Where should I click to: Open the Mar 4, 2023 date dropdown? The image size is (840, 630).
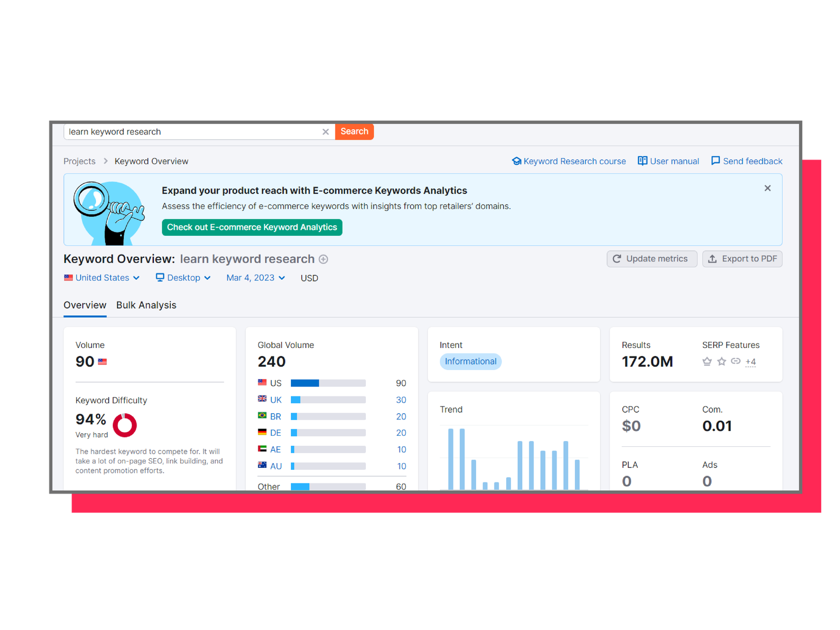(x=256, y=278)
